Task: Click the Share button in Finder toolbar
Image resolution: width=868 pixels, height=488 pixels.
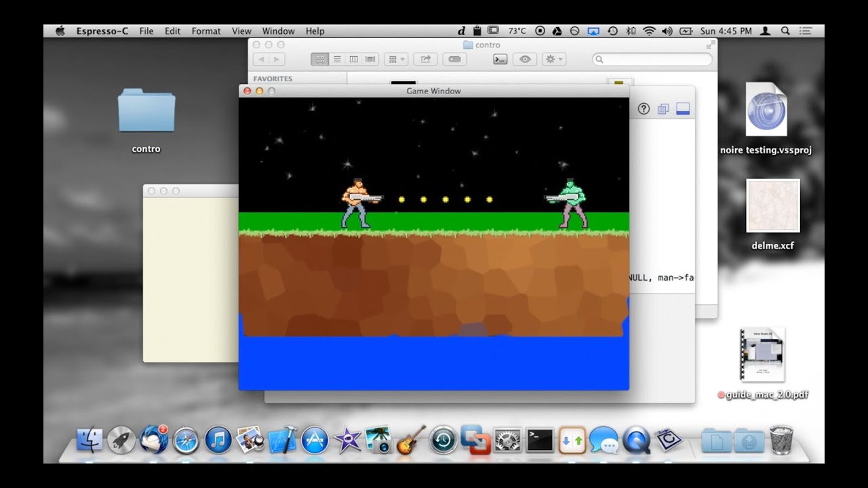Action: 425,60
